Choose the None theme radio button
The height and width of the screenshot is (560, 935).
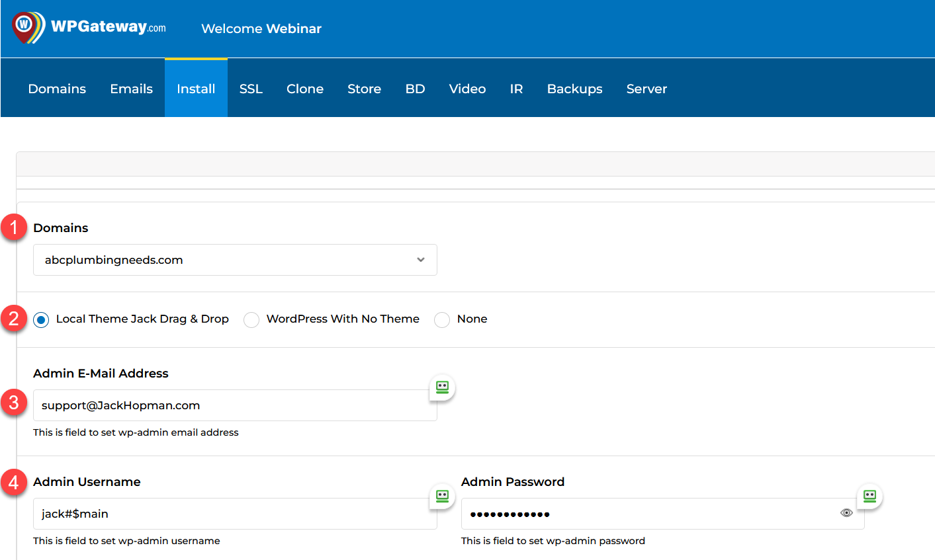(442, 320)
